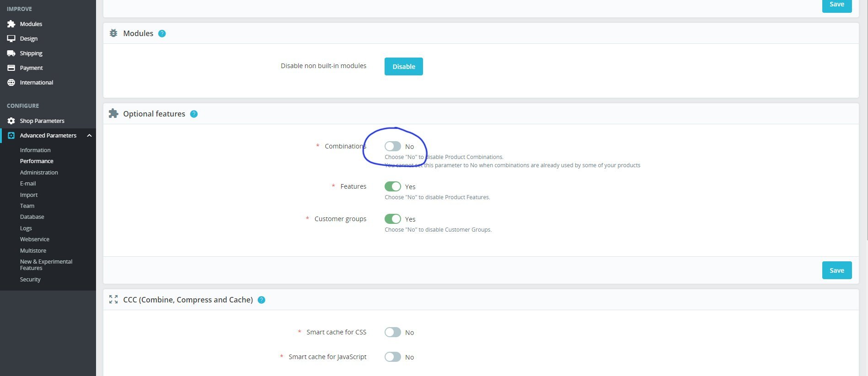Click the International globe icon
Screen dimensions: 868x376
click(x=11, y=82)
